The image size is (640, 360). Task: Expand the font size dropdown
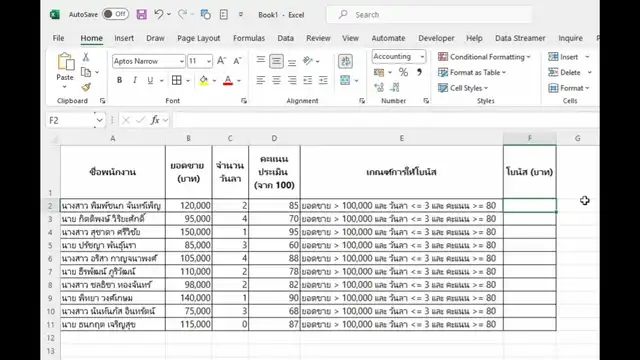coord(209,61)
